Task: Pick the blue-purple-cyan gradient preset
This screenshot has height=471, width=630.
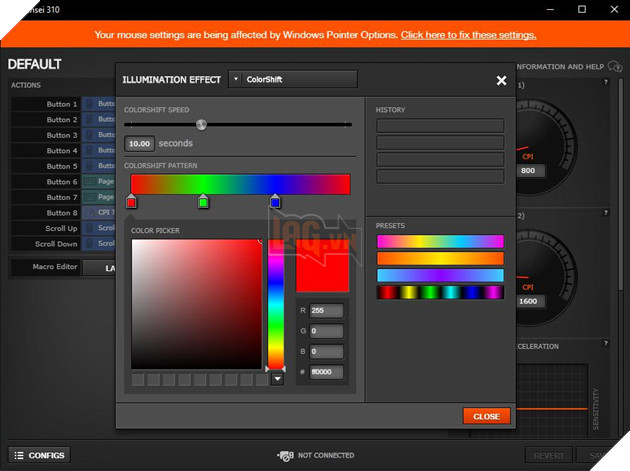Action: [439, 275]
